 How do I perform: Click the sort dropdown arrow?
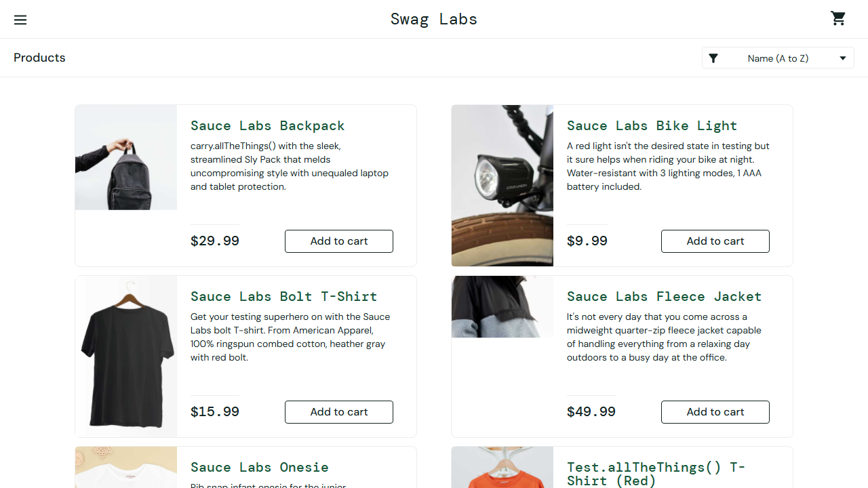843,58
